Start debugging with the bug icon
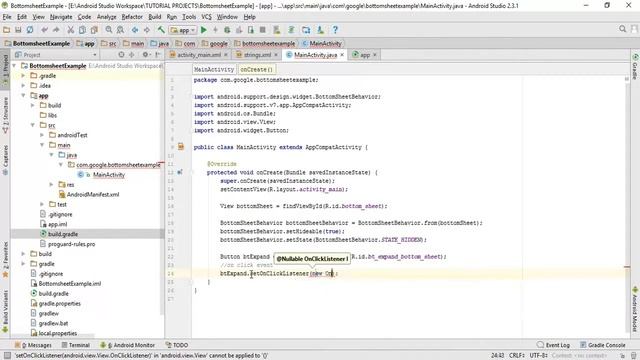The width and height of the screenshot is (640, 360). pos(227,30)
